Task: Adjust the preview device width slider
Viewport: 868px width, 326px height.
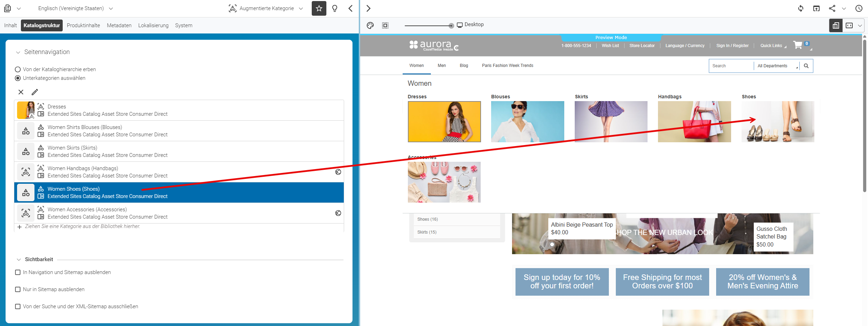Action: tap(451, 25)
